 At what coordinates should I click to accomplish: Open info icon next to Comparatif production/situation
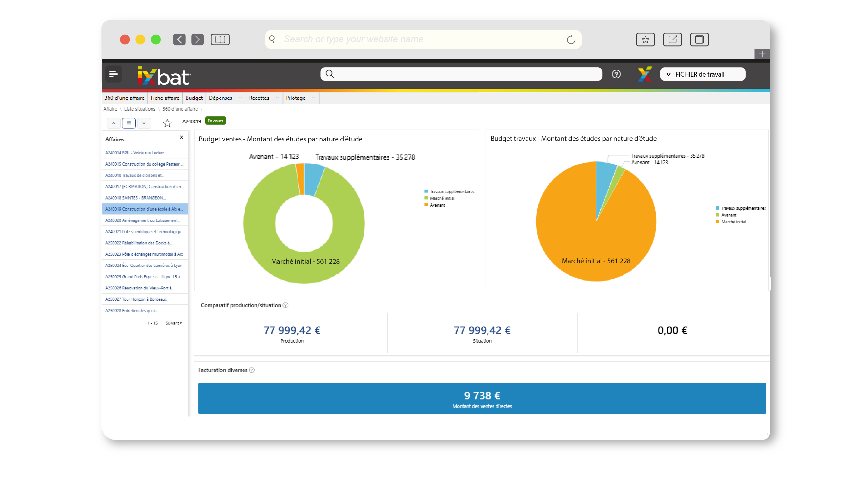(x=285, y=305)
